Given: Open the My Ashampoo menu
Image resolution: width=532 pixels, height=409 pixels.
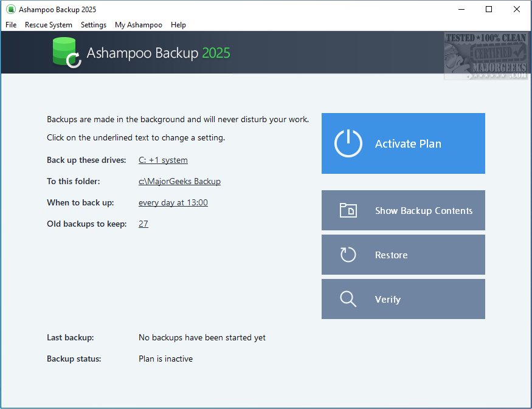Looking at the screenshot, I should [139, 25].
